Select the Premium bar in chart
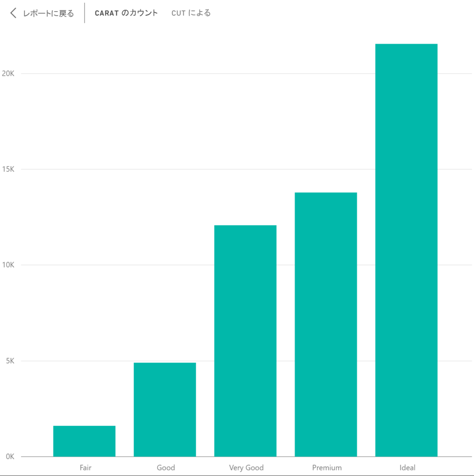 pyautogui.click(x=326, y=324)
